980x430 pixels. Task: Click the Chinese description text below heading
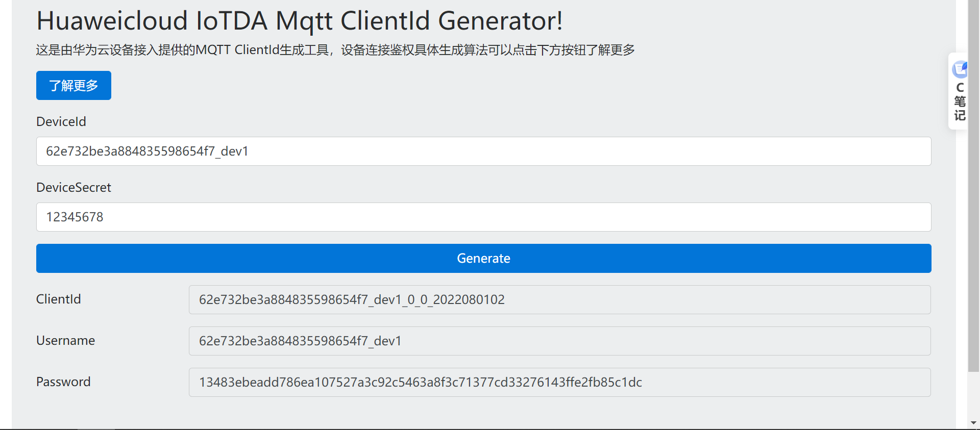(335, 50)
